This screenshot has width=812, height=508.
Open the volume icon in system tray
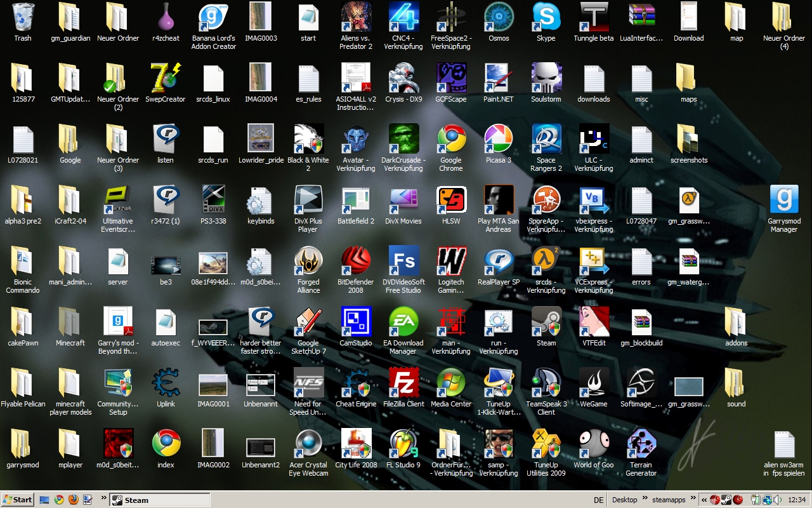(777, 500)
